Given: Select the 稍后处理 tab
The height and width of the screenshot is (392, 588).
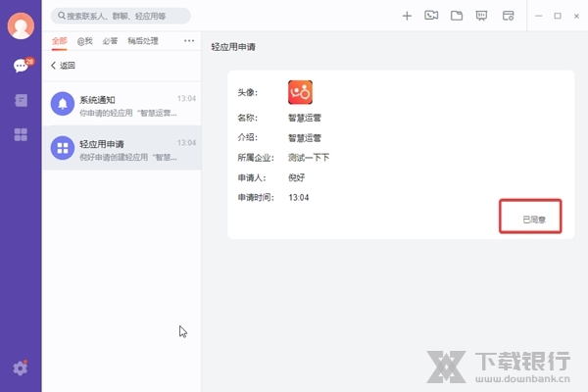Looking at the screenshot, I should [x=143, y=41].
